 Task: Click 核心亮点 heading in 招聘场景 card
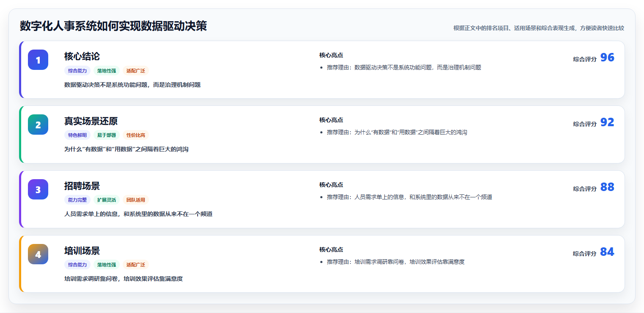[331, 185]
